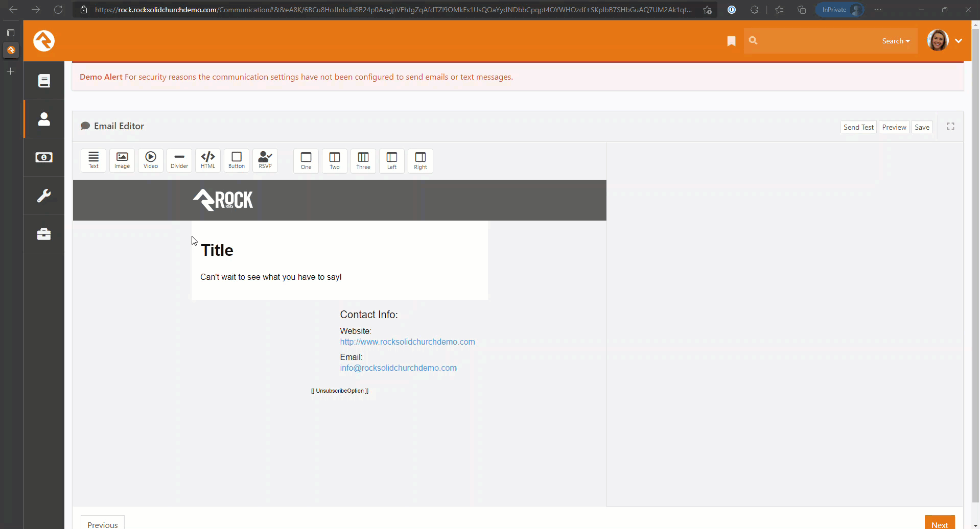Open a new browser tab
This screenshot has width=980, height=529.
click(x=11, y=71)
